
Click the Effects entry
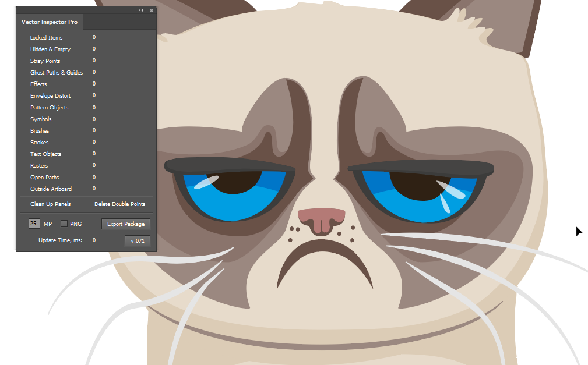pos(38,84)
